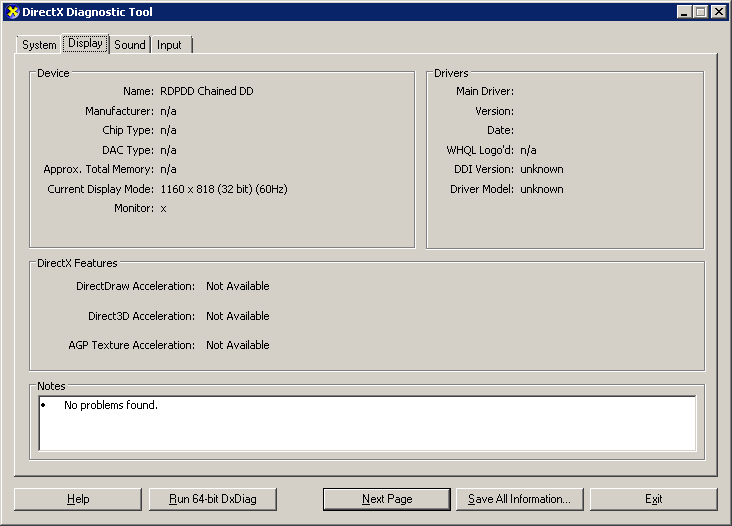Click the Next Page button

point(387,499)
